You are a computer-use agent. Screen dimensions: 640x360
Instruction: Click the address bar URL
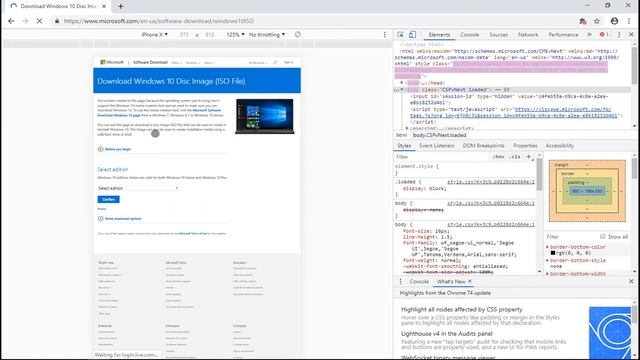(158, 21)
